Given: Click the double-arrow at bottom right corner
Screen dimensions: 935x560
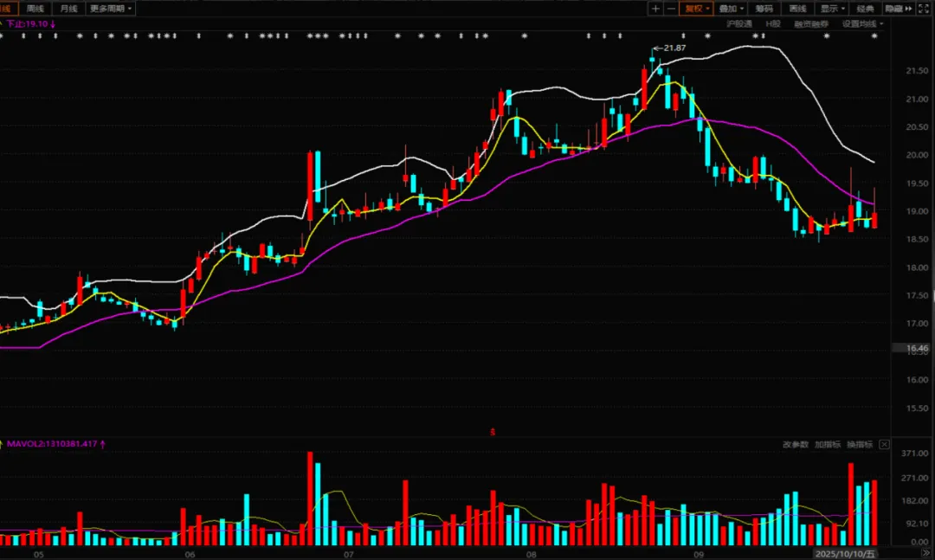Looking at the screenshot, I should [926, 554].
